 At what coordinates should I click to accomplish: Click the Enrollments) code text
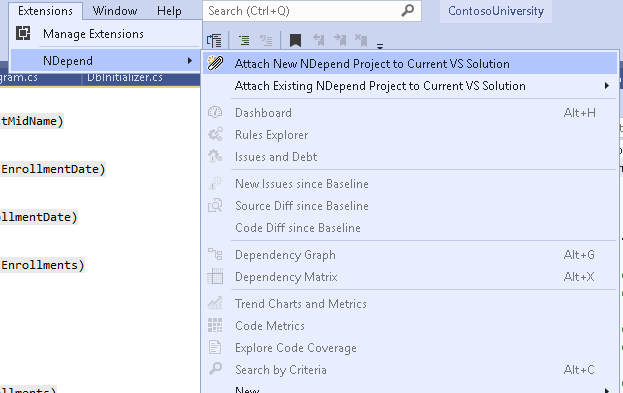[43, 265]
